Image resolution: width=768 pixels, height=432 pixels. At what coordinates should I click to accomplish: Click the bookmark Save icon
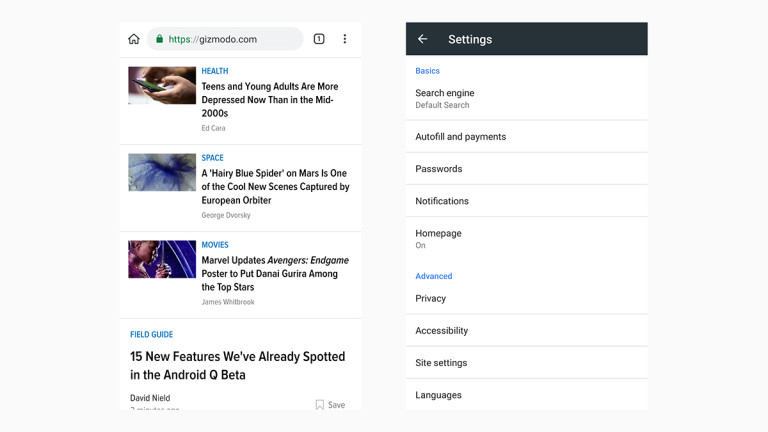320,405
